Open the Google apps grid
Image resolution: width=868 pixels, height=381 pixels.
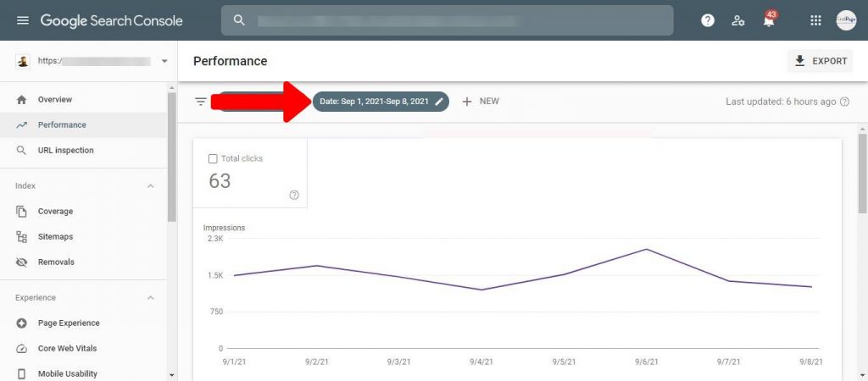[815, 20]
